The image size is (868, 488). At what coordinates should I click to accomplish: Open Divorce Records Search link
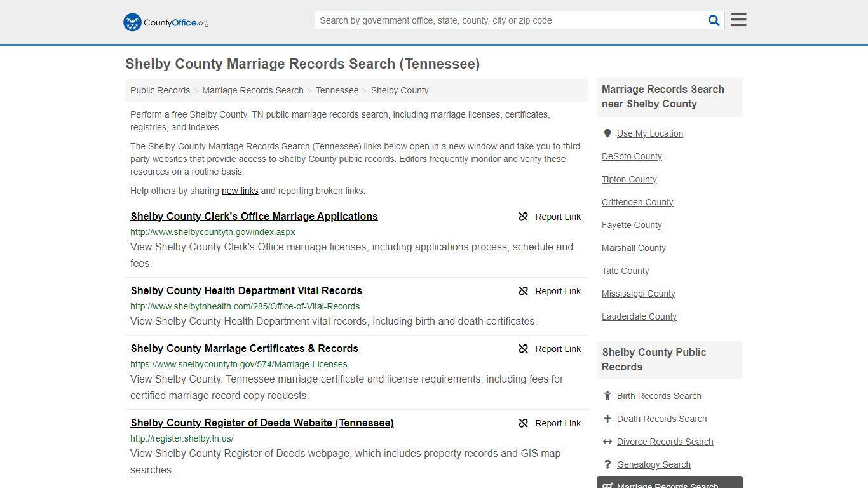pos(665,442)
